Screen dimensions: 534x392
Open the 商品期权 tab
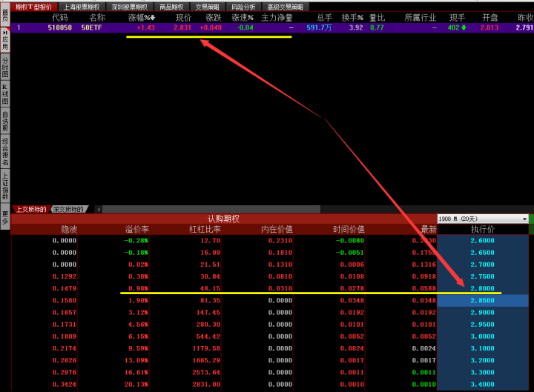click(171, 7)
